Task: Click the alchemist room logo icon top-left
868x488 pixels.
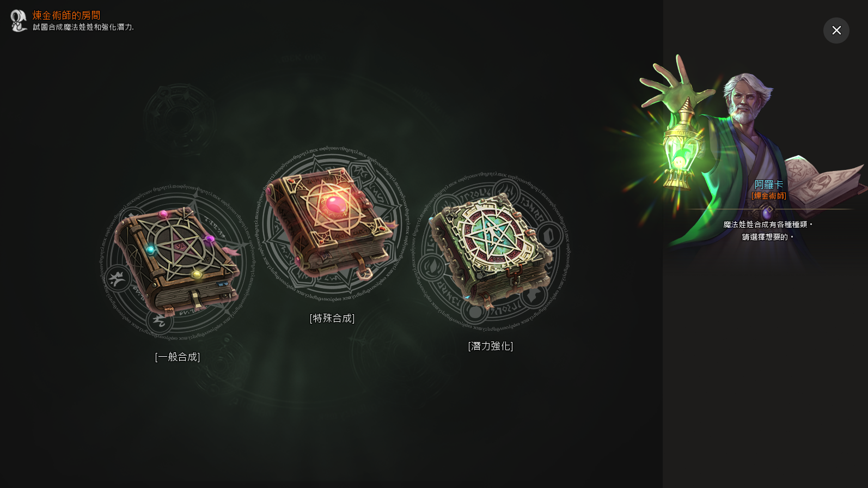Action: tap(19, 21)
